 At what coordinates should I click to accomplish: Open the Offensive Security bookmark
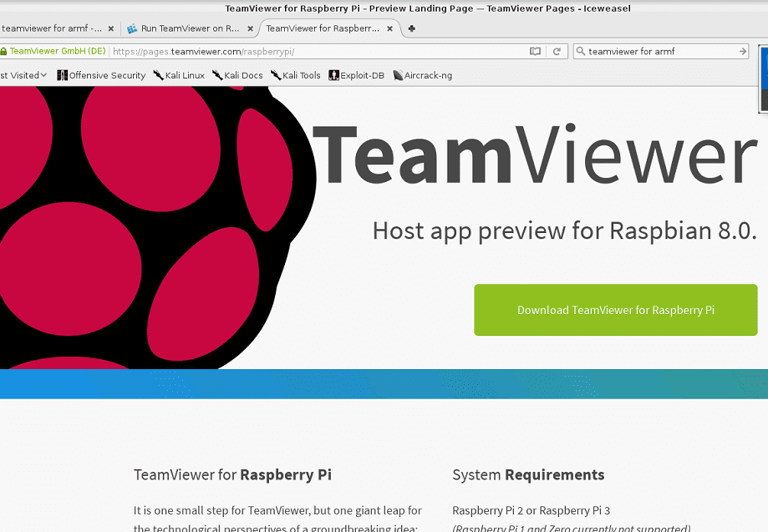click(x=101, y=75)
